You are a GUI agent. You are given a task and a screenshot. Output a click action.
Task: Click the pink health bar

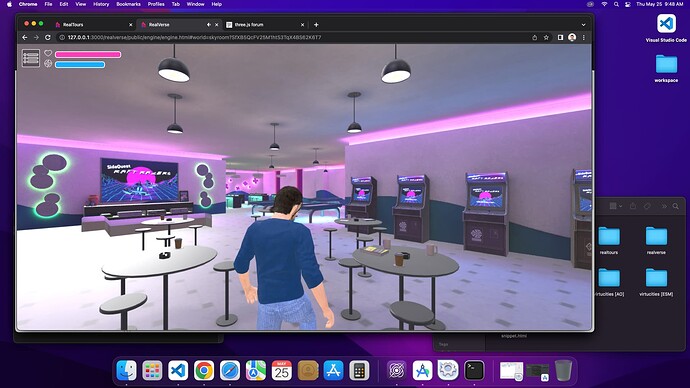88,55
